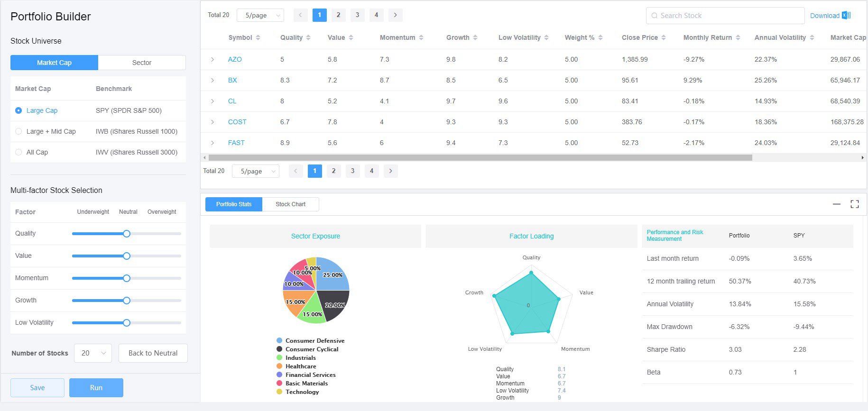Open the Number of Stocks dropdown
This screenshot has width=868, height=411.
[93, 353]
